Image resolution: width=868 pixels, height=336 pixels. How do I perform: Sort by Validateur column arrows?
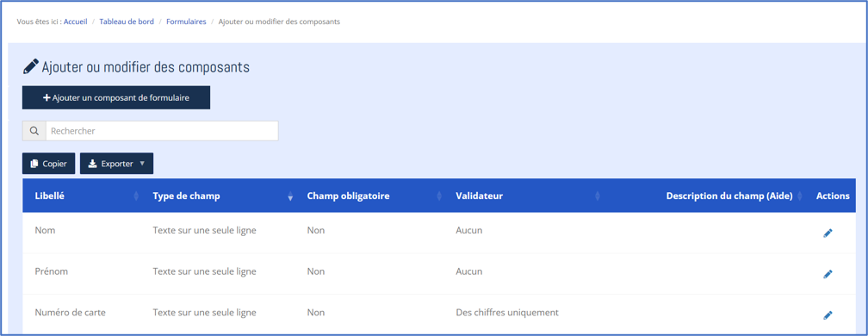point(598,196)
